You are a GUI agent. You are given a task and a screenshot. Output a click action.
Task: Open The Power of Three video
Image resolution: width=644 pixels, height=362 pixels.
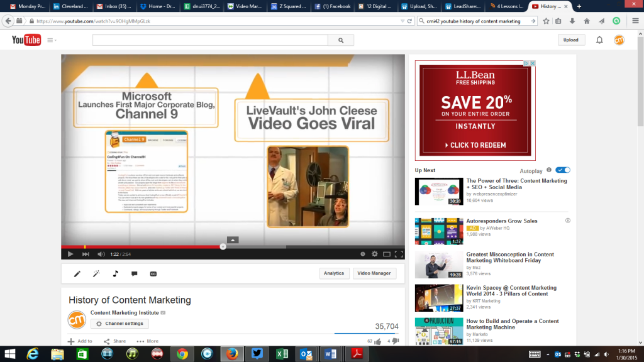[x=516, y=184]
